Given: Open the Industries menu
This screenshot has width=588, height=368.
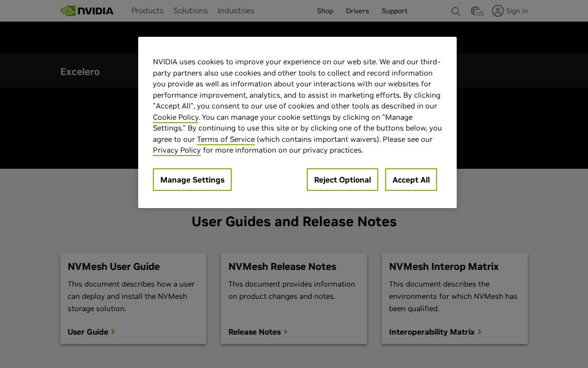Looking at the screenshot, I should (x=236, y=11).
